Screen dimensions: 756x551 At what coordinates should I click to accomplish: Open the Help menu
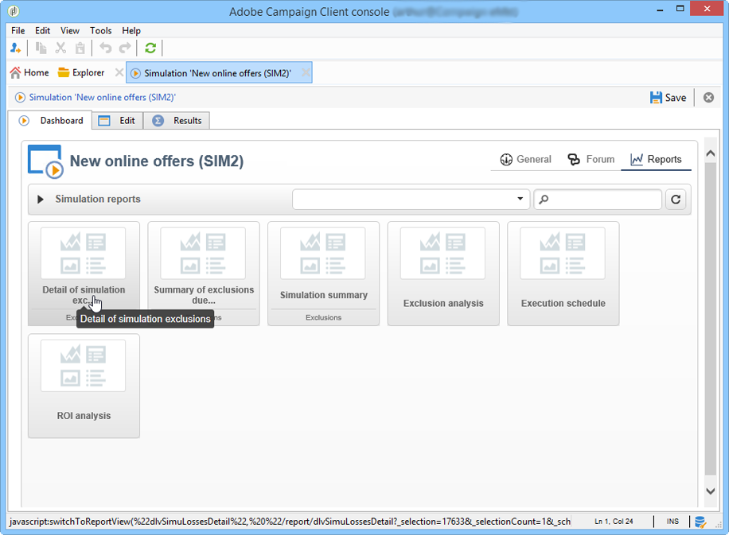[131, 30]
